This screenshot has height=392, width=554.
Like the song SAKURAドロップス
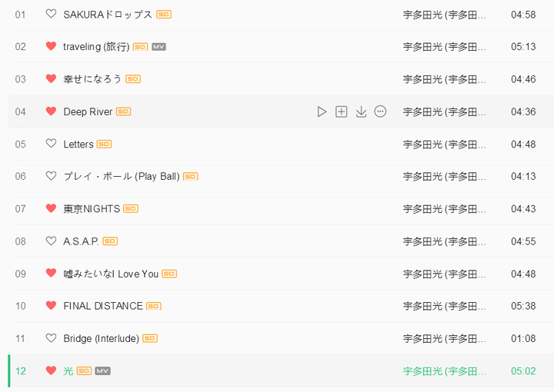coord(52,14)
